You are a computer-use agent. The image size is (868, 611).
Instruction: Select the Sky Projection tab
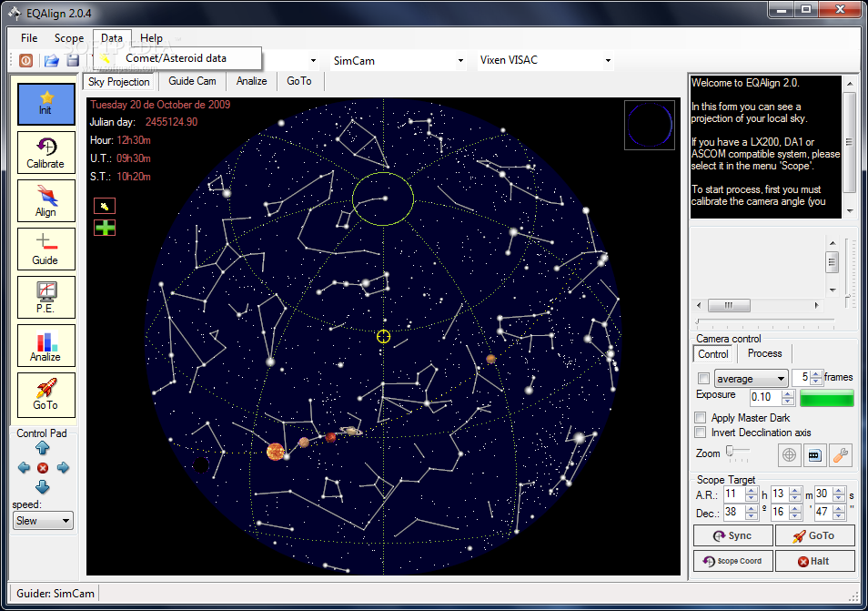[x=119, y=81]
